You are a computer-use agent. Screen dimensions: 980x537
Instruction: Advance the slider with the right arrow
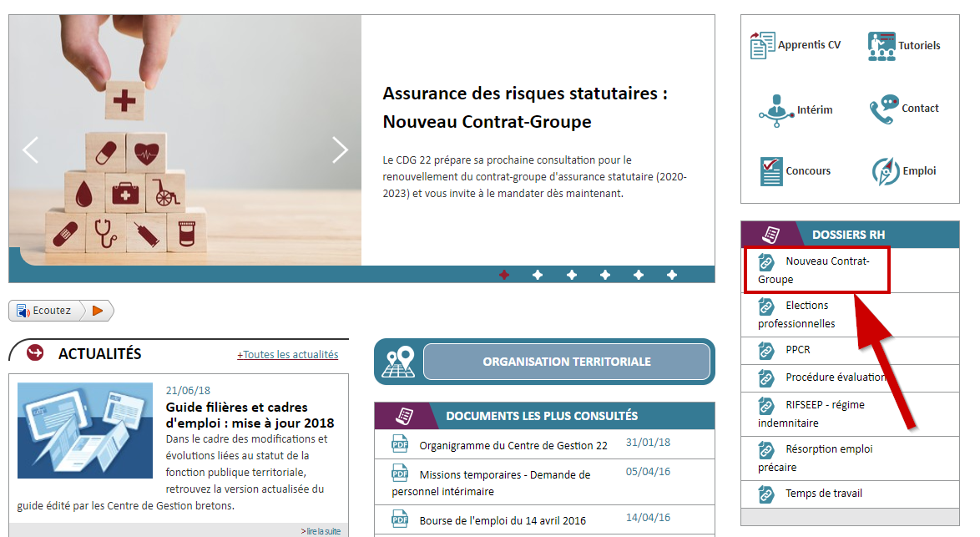340,149
